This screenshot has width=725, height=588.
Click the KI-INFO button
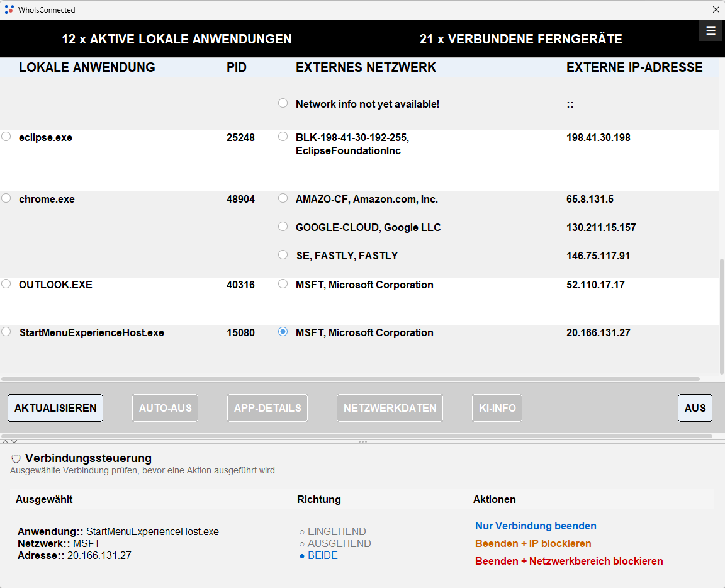[x=497, y=408]
